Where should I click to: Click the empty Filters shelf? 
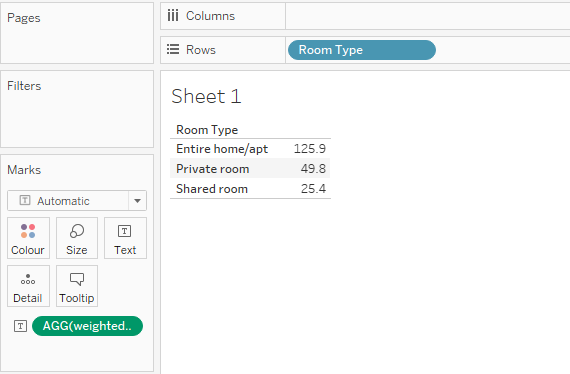77,109
